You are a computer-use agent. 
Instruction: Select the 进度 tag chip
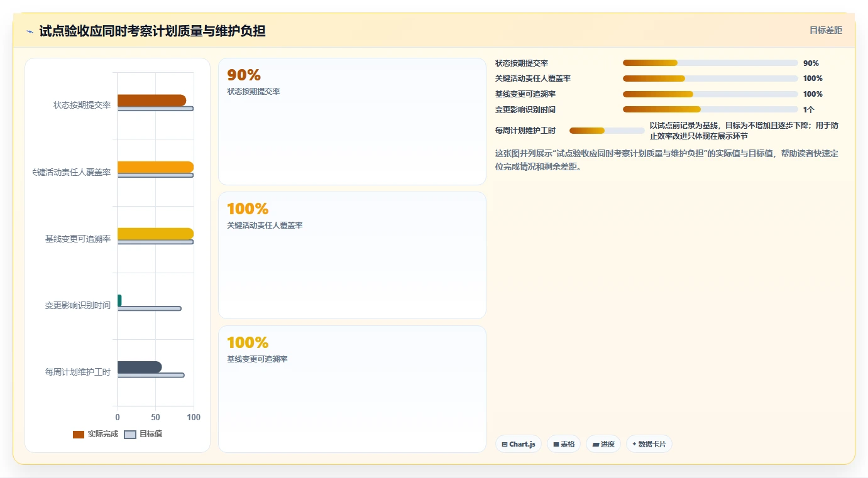tap(603, 444)
